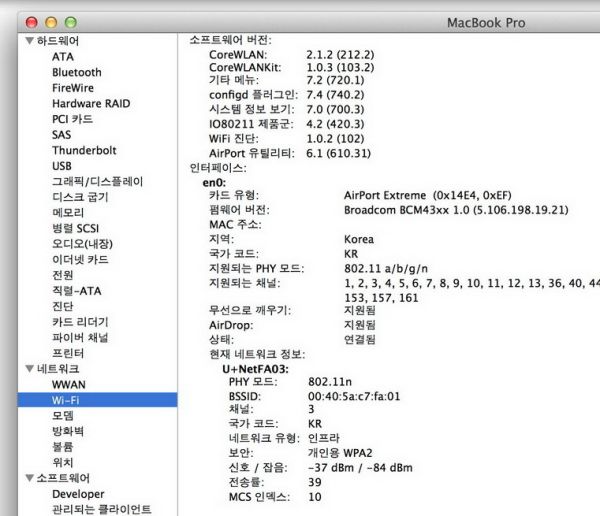600x516 pixels.
Task: Select Hardware RAID in the sidebar
Action: coord(91,103)
